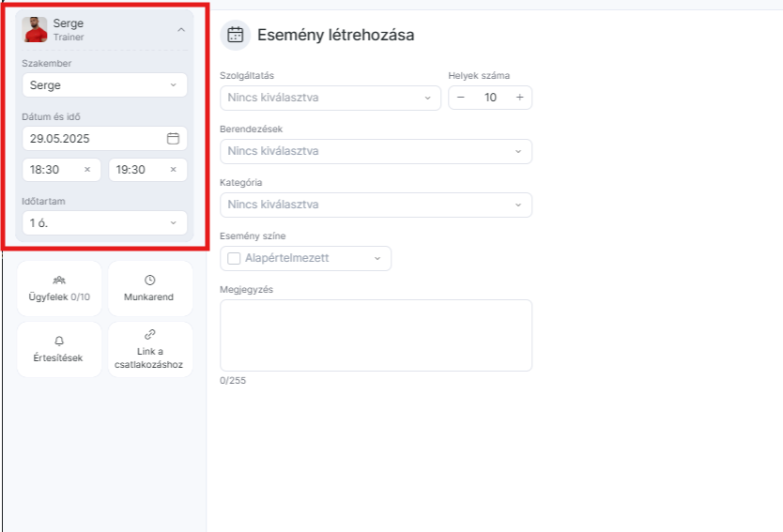Open the Ügyfelek 0/10 tile
Viewport: 783px width, 532px height.
tap(59, 288)
